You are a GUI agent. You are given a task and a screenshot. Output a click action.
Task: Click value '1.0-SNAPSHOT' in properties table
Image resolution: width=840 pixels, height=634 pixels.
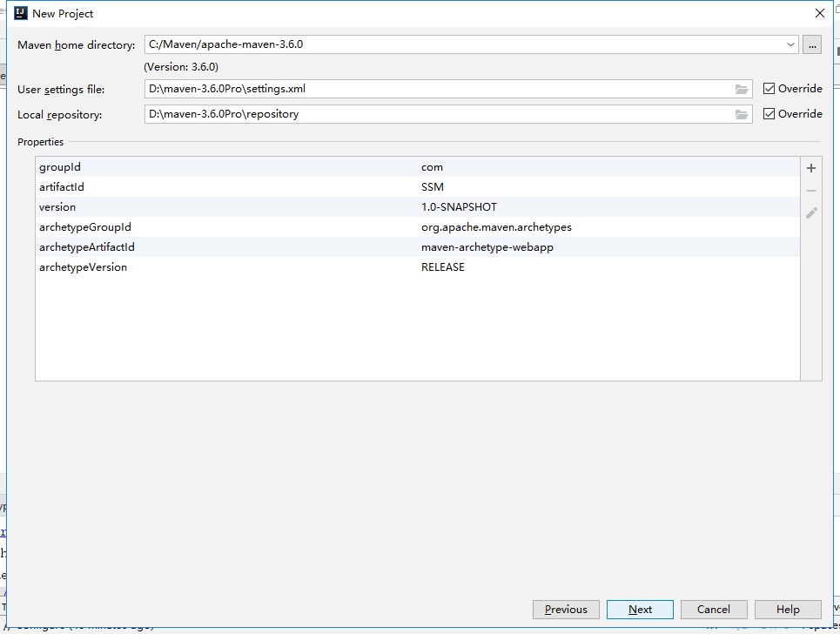459,207
